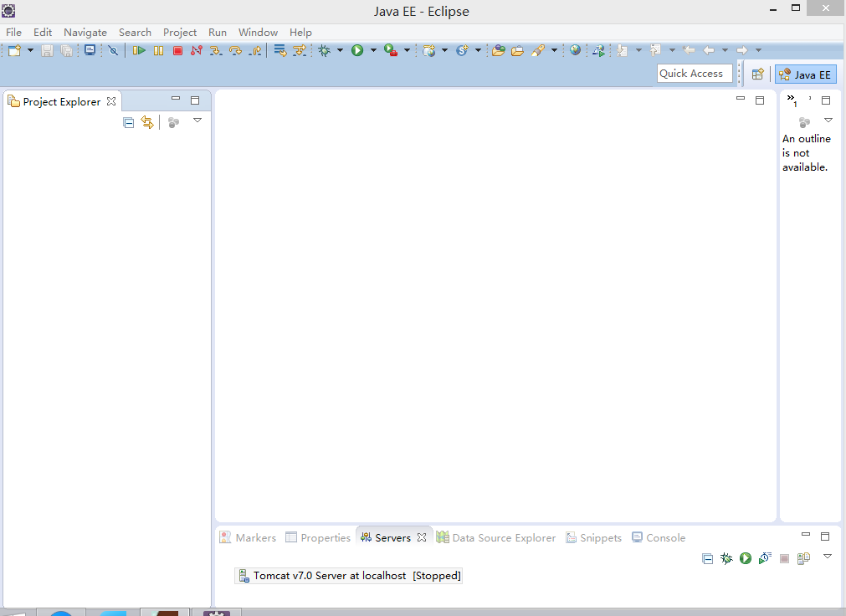The height and width of the screenshot is (616, 846).
Task: Click the Quick Access search field
Action: click(695, 74)
